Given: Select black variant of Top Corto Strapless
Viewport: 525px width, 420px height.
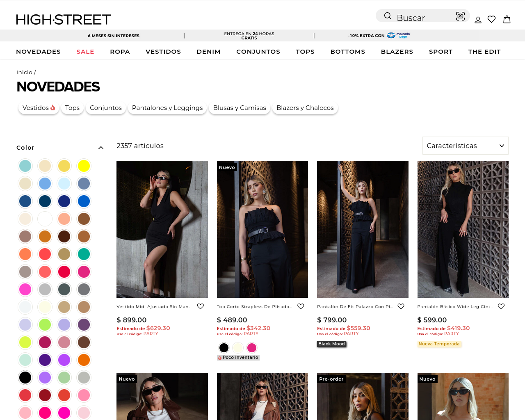Looking at the screenshot, I should (224, 348).
